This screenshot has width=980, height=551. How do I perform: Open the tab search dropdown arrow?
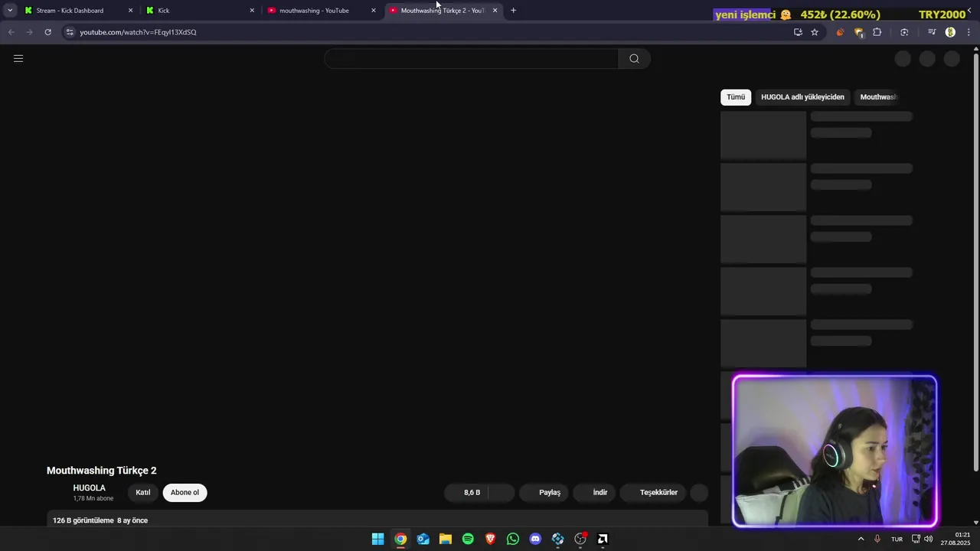pos(10,11)
